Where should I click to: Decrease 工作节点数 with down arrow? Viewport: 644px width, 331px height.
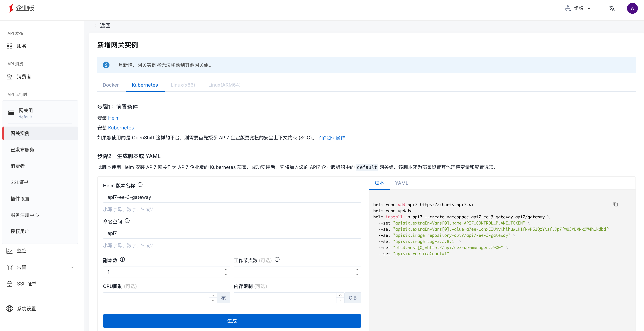pos(357,275)
